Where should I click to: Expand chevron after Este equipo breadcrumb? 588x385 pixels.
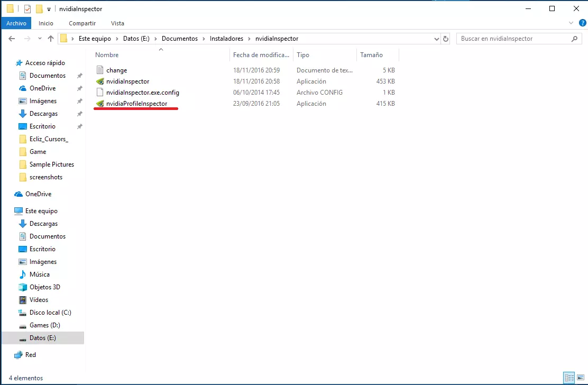[117, 39]
